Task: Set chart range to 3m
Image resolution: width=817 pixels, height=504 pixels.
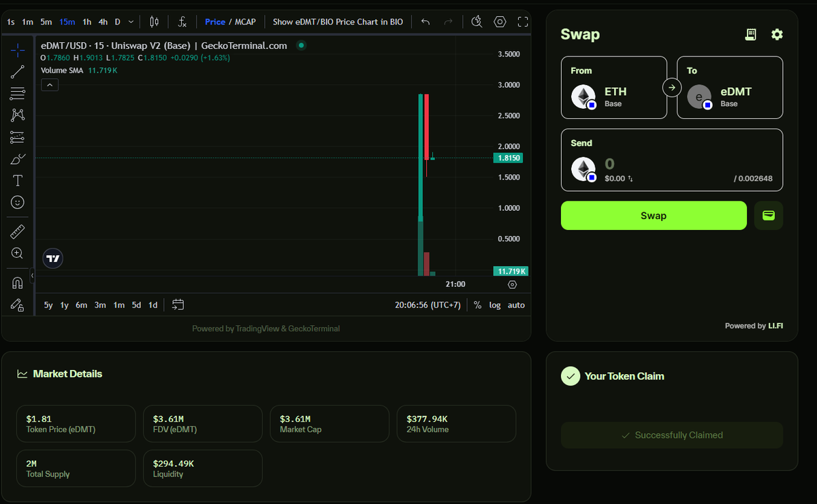Action: click(100, 305)
